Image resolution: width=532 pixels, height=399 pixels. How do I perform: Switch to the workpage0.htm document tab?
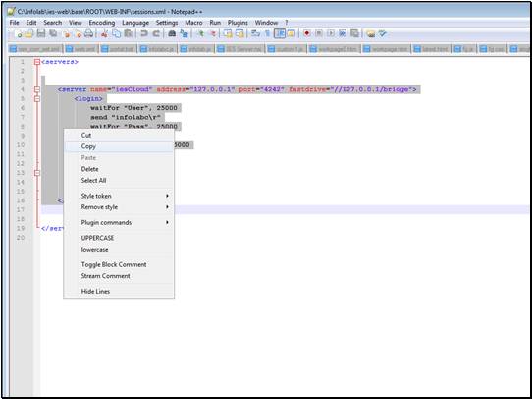click(334, 49)
